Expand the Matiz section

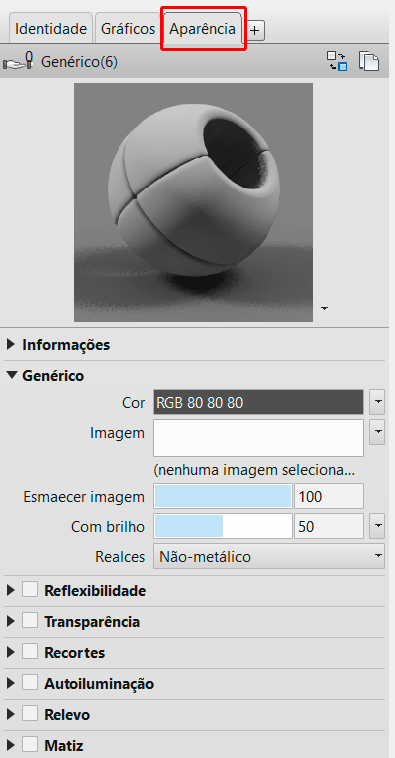[11, 745]
